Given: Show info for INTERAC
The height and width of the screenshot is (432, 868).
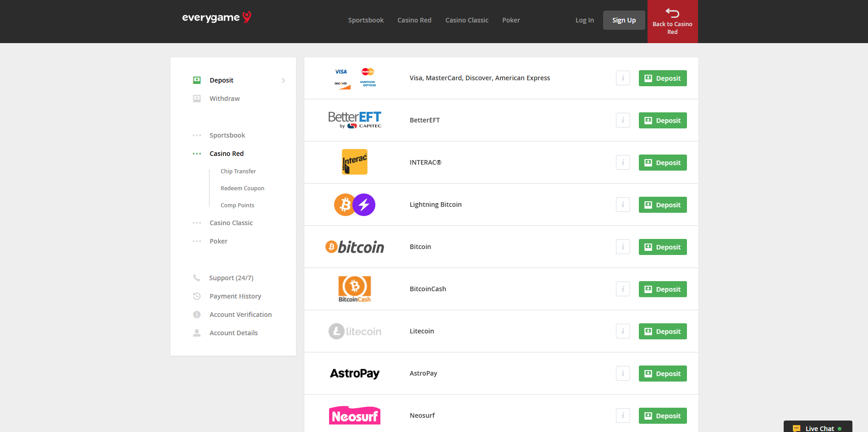Looking at the screenshot, I should pos(623,162).
